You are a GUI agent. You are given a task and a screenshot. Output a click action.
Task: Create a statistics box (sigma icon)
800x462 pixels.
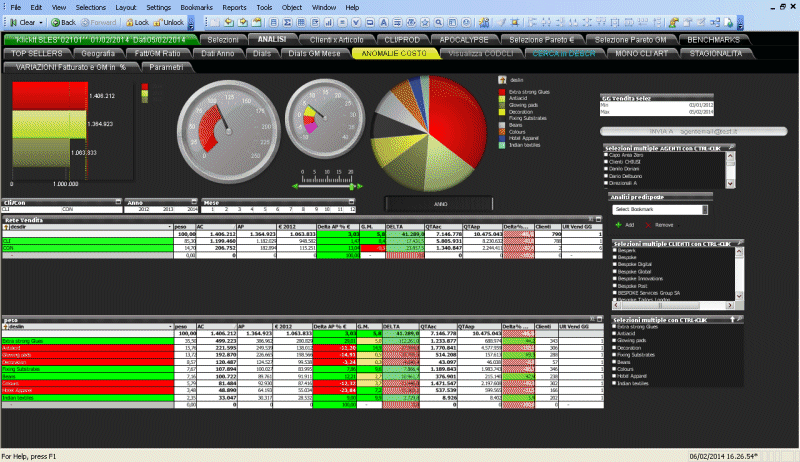click(x=287, y=22)
